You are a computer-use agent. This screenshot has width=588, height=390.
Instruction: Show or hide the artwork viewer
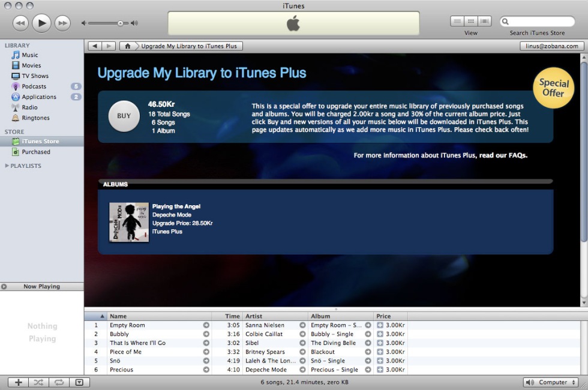point(79,382)
